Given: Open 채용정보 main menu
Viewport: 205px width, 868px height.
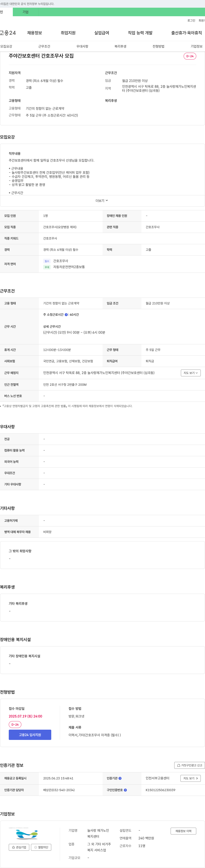Looking at the screenshot, I should coord(35,33).
